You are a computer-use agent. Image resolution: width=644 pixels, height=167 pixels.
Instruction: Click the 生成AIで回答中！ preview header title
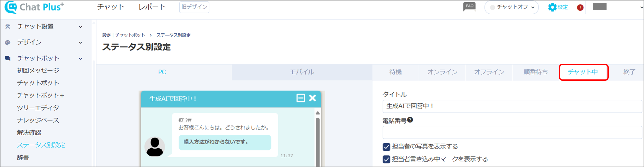point(173,99)
